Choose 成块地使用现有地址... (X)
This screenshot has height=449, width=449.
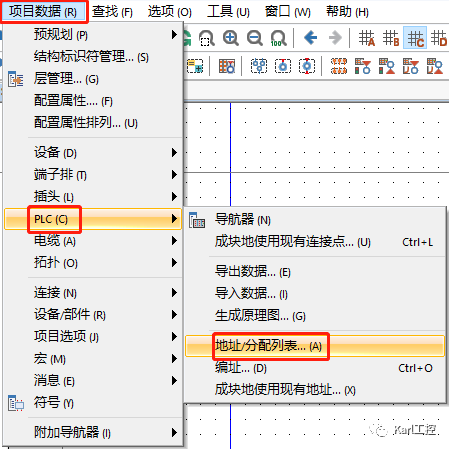pyautogui.click(x=315, y=389)
